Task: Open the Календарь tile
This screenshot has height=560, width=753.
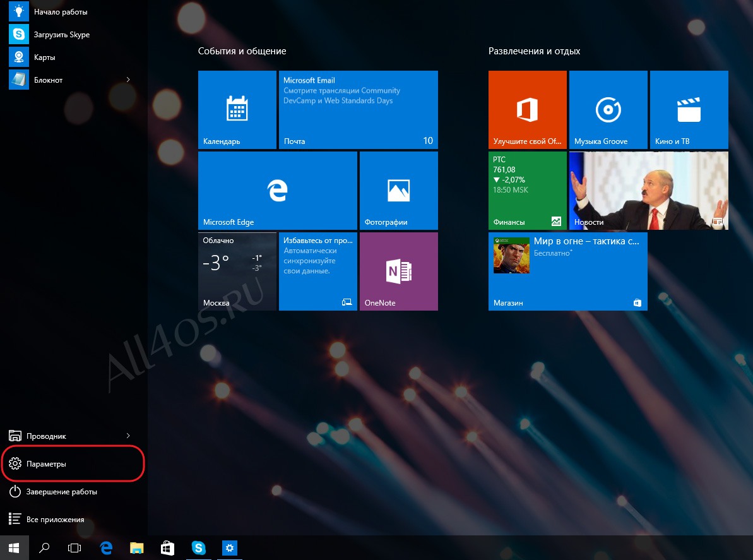Action: point(237,109)
